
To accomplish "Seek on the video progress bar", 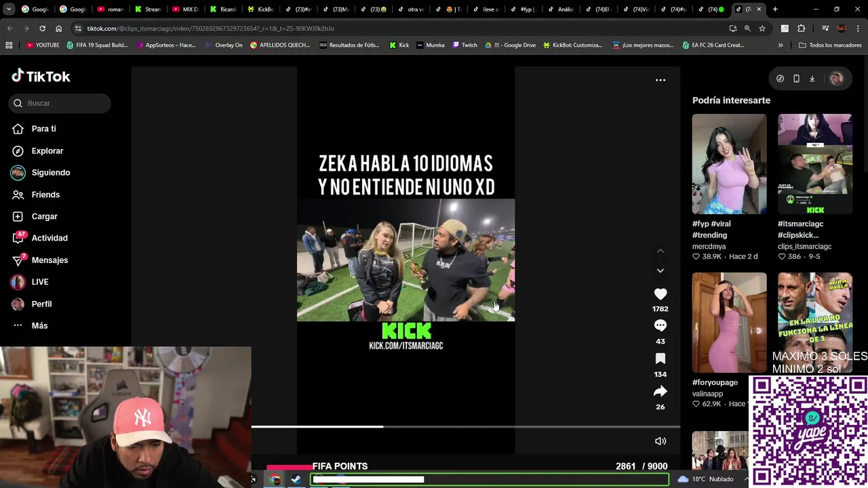I will click(466, 426).
